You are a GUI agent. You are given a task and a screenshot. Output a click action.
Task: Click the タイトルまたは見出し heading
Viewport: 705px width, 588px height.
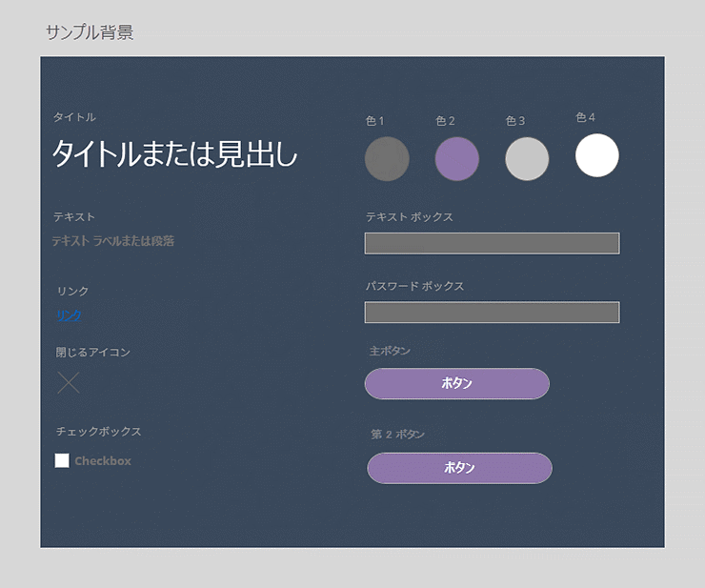click(174, 153)
